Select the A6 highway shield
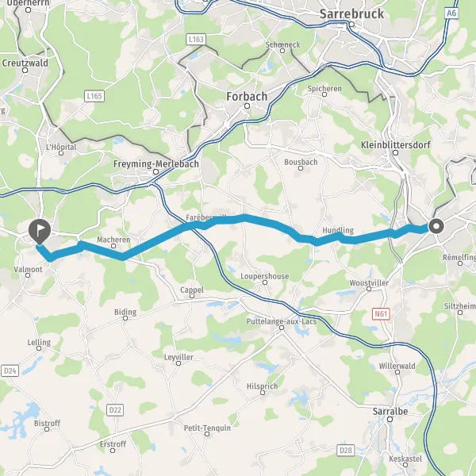 (x=451, y=13)
